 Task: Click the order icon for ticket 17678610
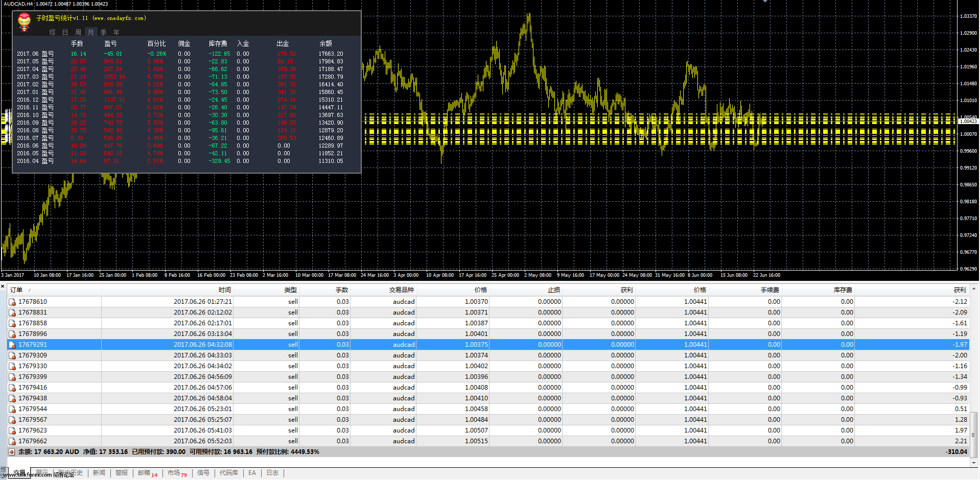(12, 302)
